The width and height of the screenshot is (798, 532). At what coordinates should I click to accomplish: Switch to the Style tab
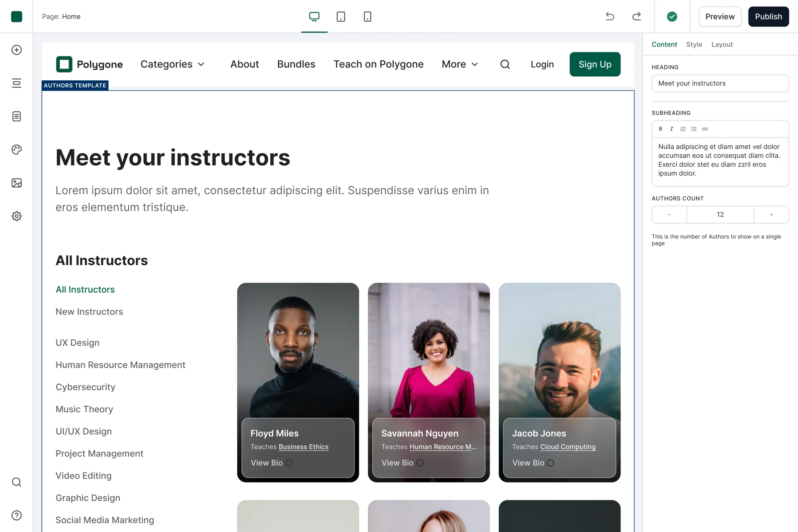694,45
